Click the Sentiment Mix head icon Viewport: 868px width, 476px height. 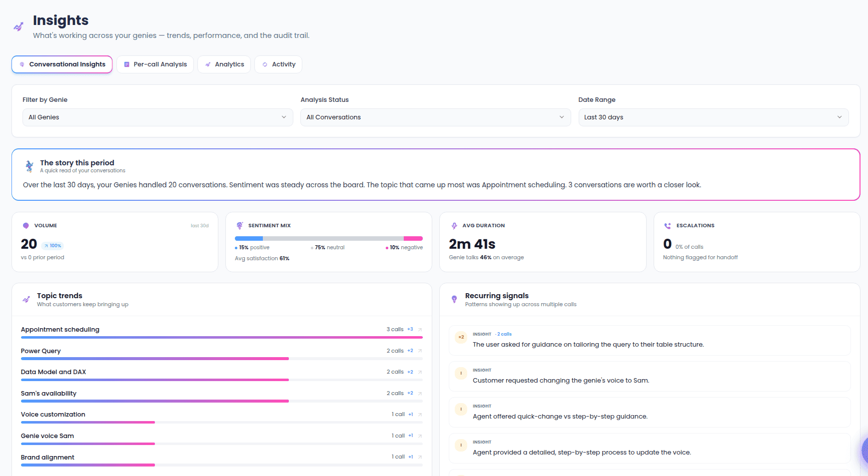click(x=240, y=226)
